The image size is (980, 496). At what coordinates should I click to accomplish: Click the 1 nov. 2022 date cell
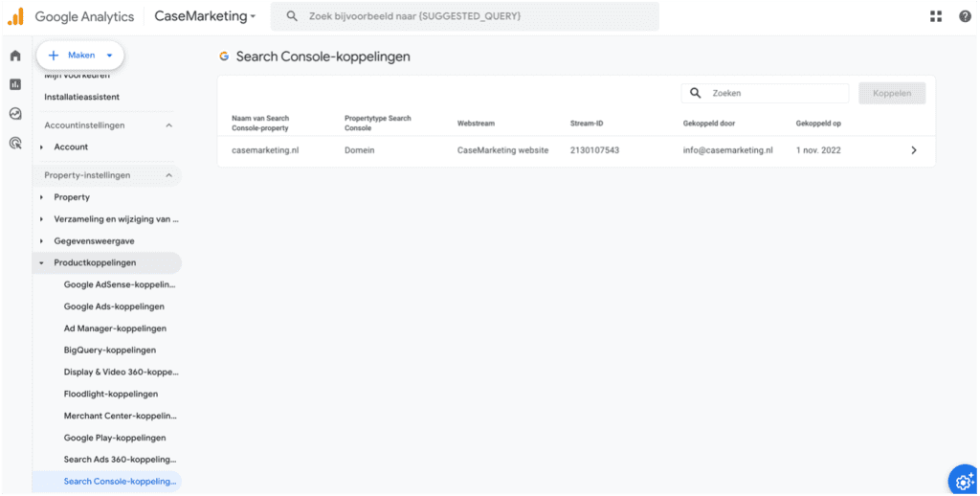click(818, 150)
